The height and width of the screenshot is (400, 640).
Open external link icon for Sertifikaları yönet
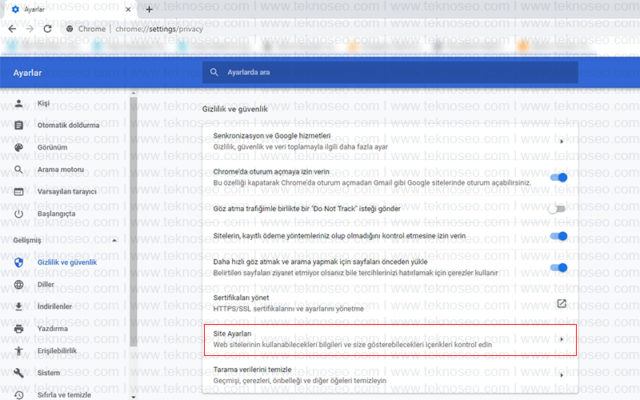tap(562, 303)
